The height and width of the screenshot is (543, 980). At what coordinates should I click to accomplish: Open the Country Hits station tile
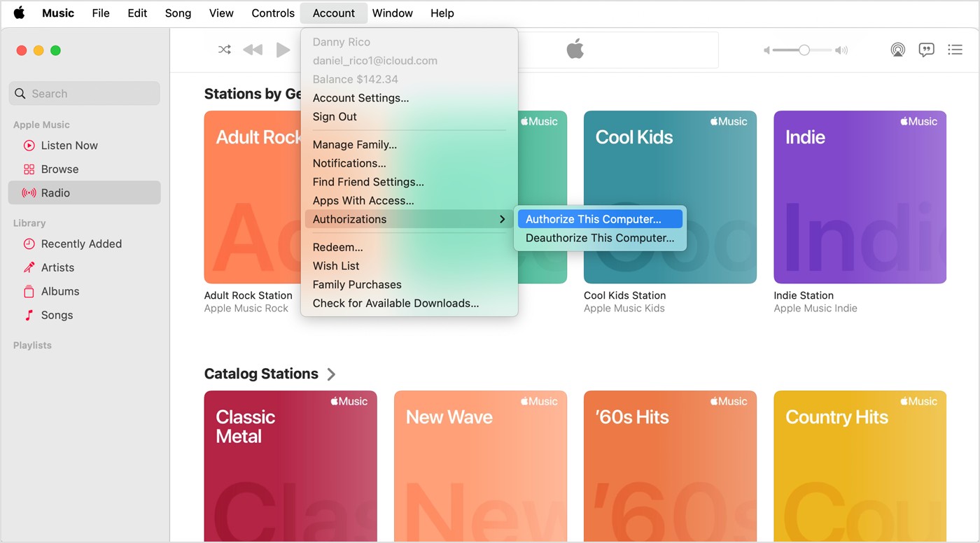[860, 465]
